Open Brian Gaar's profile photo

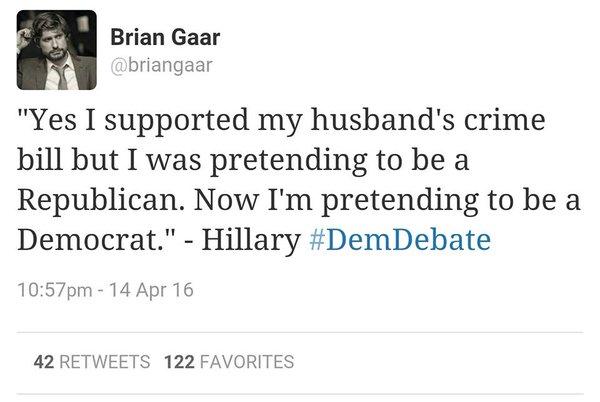(57, 50)
